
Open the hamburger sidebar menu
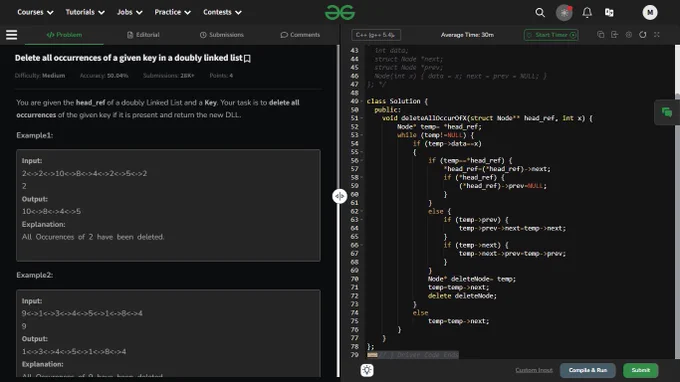[12, 35]
